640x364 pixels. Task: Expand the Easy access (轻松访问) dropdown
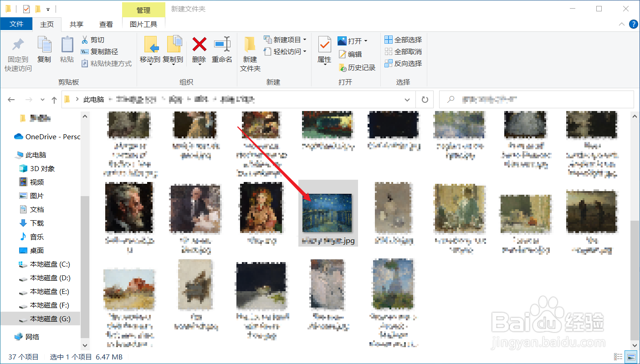pyautogui.click(x=305, y=51)
